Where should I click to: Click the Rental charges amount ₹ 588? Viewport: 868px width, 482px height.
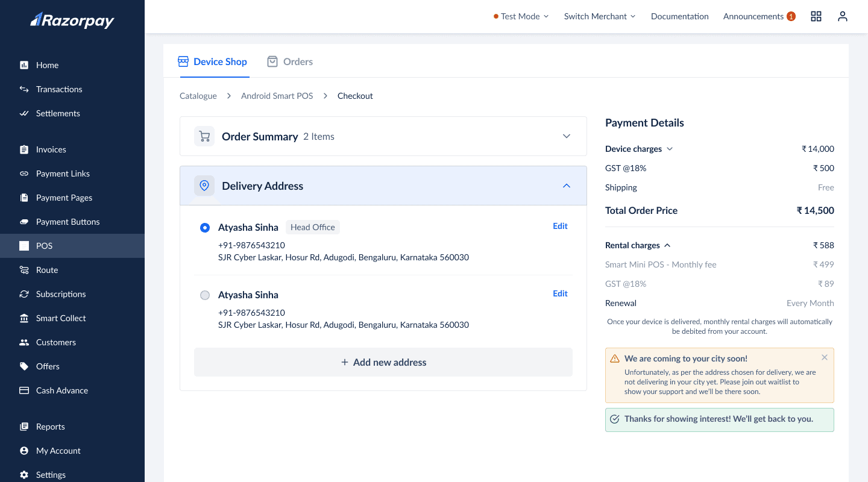point(823,245)
